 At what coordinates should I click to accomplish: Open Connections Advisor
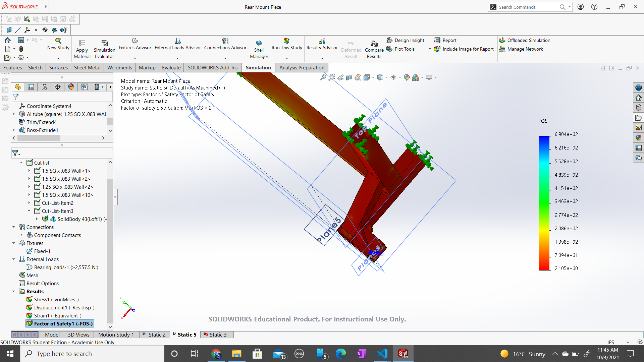225,44
